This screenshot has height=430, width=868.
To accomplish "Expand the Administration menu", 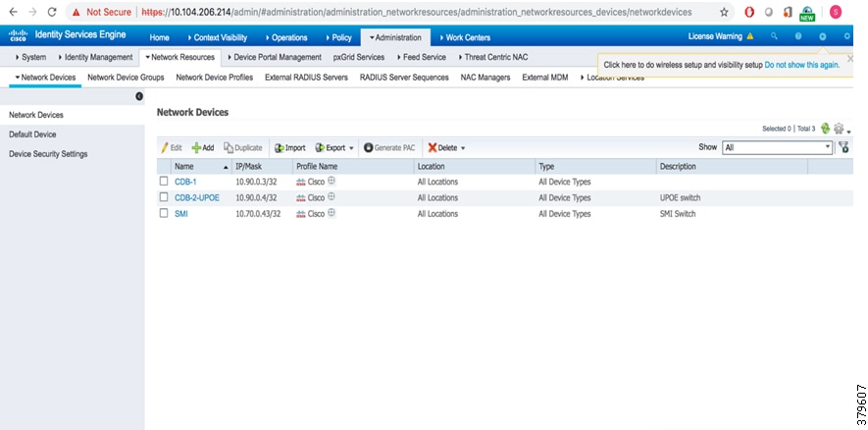I will (395, 37).
